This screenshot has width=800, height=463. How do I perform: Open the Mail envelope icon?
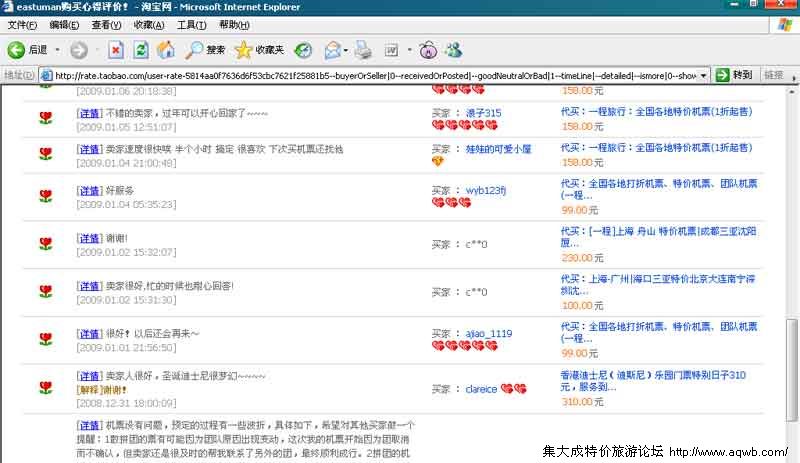coord(332,50)
